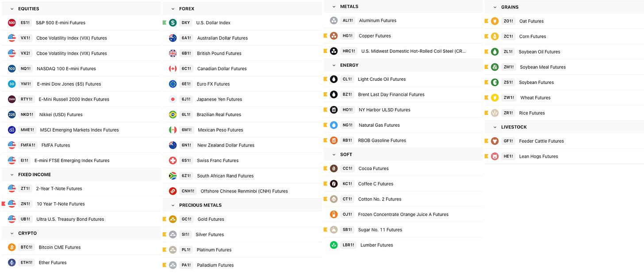Toggle the yellow flag on Silver Futures

tap(164, 234)
